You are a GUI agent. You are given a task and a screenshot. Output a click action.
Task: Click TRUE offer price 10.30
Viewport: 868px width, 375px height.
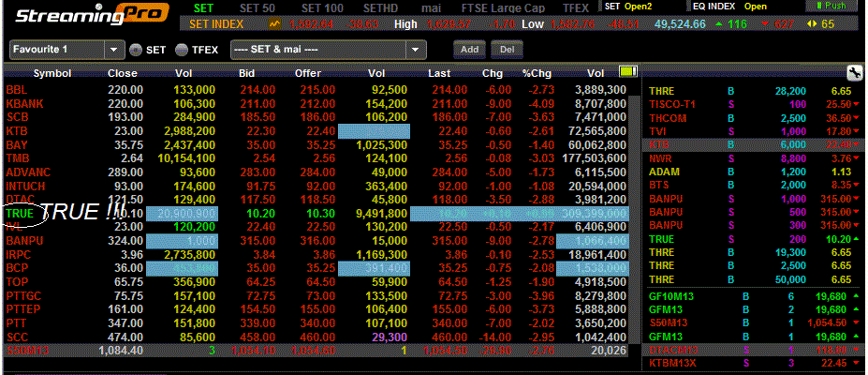coord(321,213)
